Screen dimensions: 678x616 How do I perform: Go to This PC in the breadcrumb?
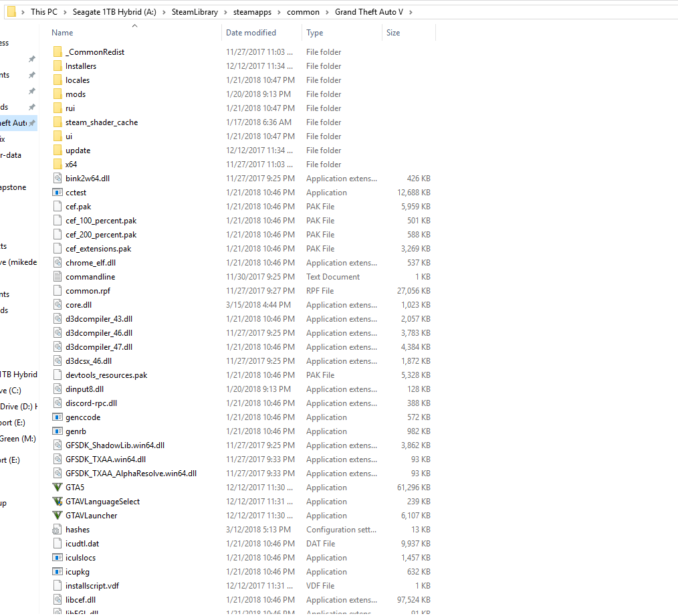click(43, 12)
